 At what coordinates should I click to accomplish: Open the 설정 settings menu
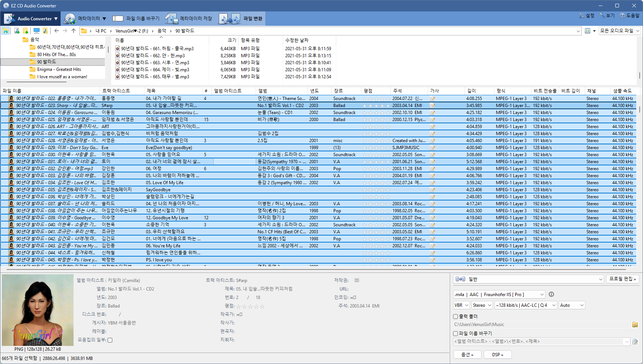click(587, 16)
